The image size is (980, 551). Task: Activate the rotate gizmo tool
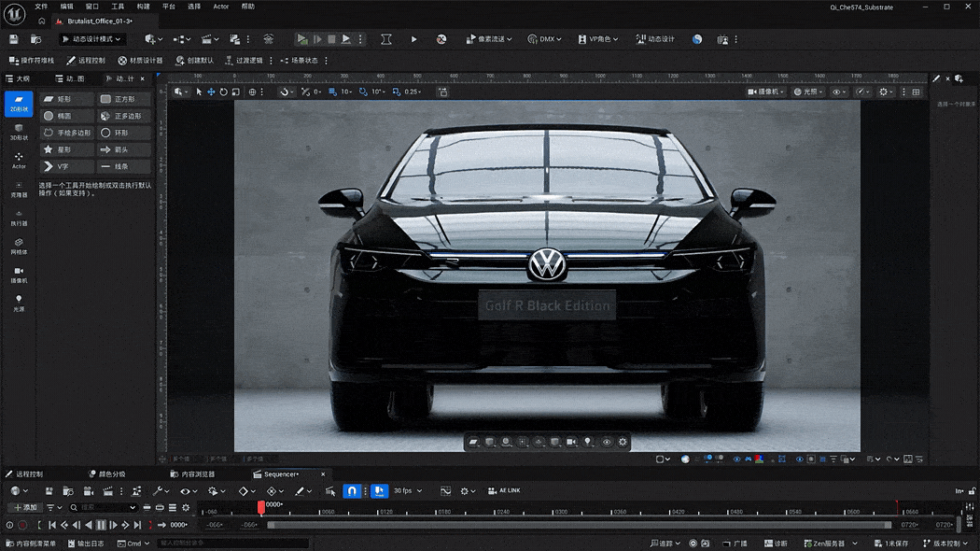(x=223, y=92)
